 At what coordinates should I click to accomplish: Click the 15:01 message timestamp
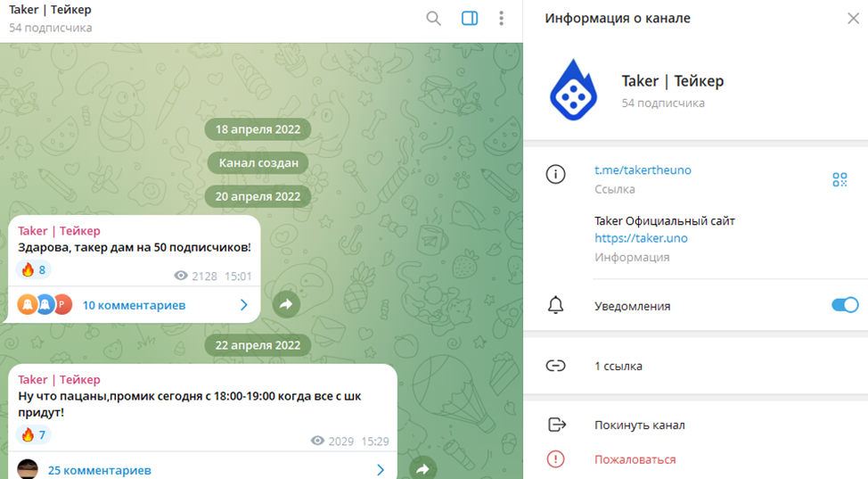pyautogui.click(x=238, y=277)
